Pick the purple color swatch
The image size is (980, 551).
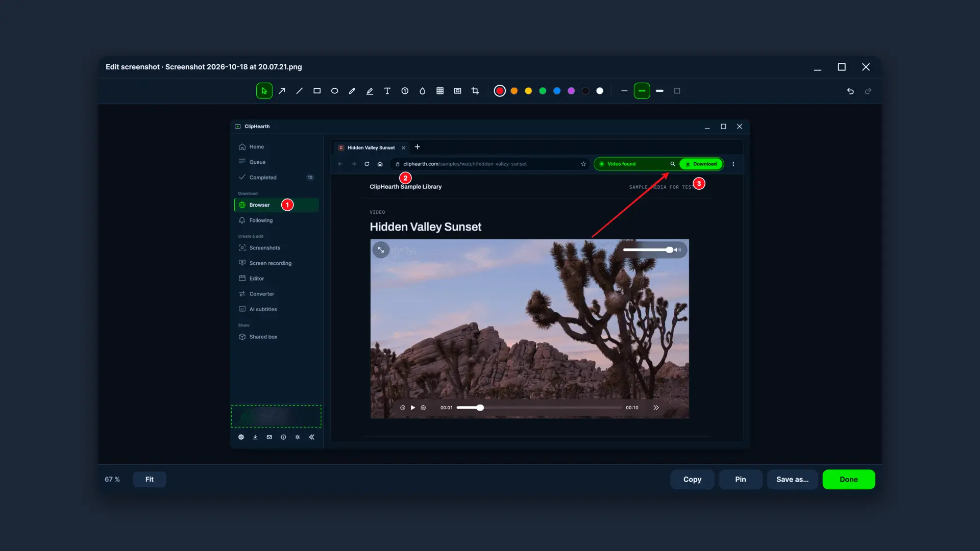point(571,91)
